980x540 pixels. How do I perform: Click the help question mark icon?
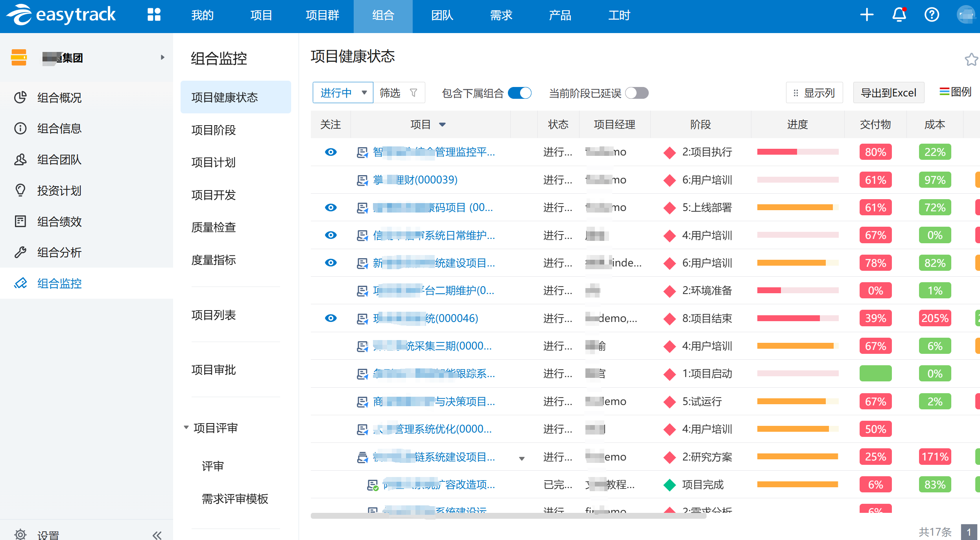[931, 15]
